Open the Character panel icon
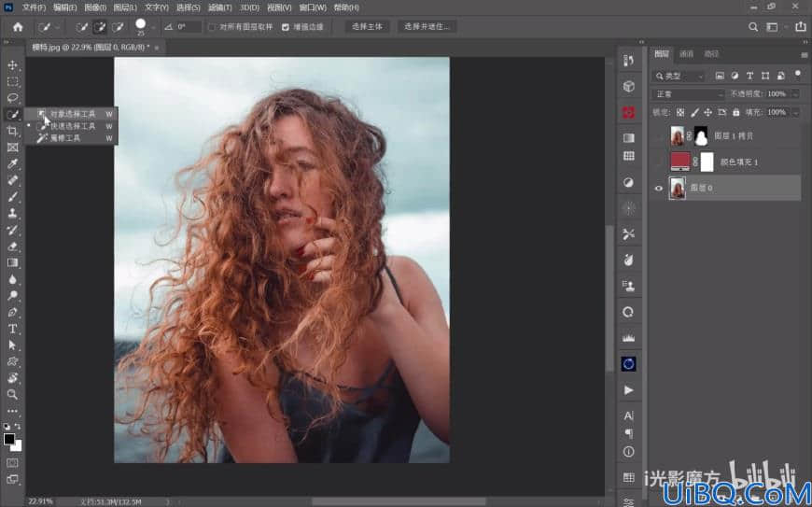812x507 pixels. 629,415
